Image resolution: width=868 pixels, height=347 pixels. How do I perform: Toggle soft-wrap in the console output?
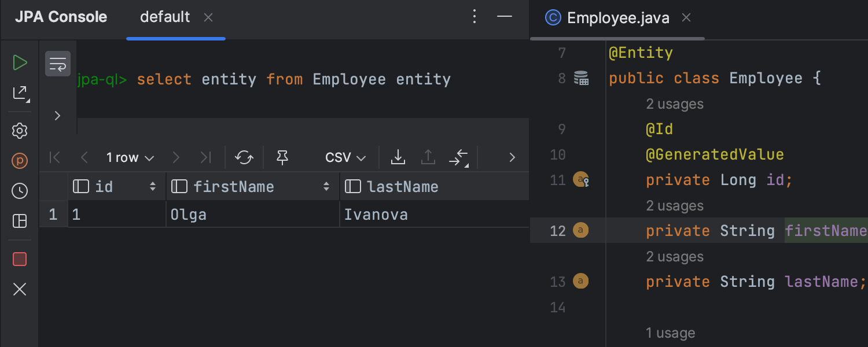(x=58, y=64)
